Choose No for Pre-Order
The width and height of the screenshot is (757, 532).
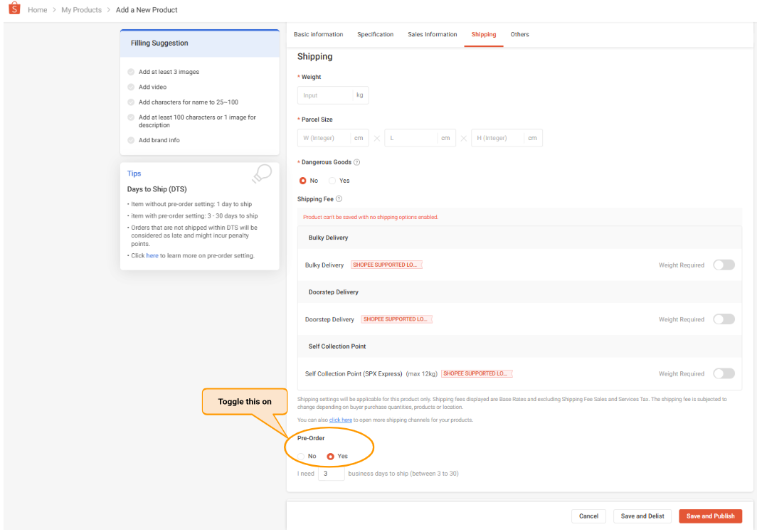click(302, 456)
